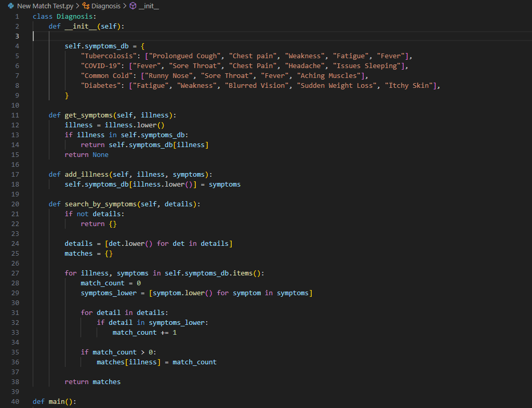
Task: Click the search_by_symptoms function name
Action: (x=101, y=204)
